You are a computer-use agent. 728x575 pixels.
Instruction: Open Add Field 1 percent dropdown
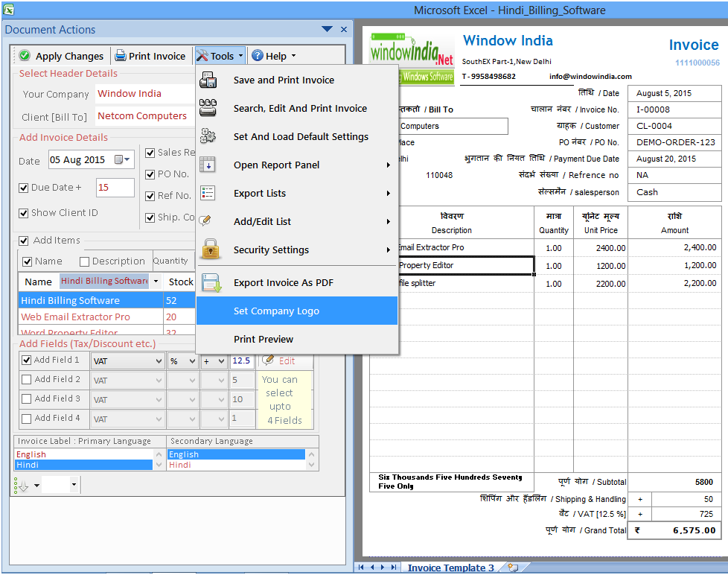click(192, 361)
